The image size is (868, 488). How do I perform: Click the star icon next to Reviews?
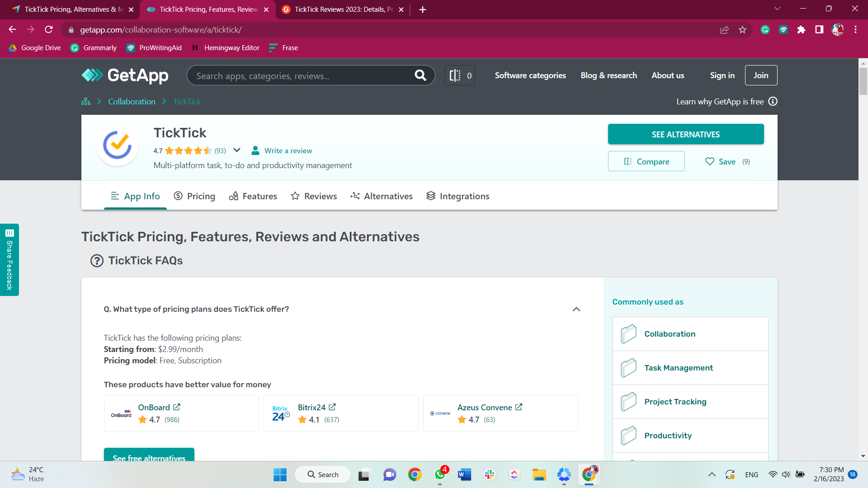[x=295, y=196]
